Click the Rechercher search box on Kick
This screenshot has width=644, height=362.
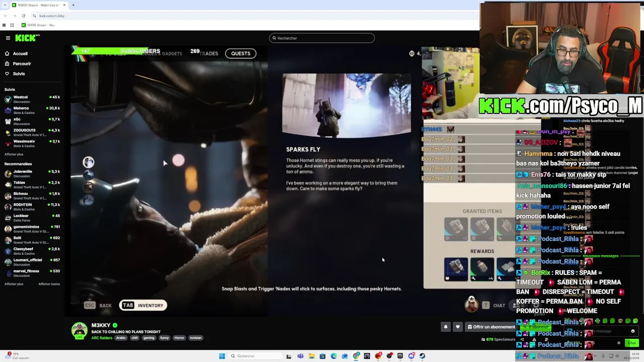[322, 38]
